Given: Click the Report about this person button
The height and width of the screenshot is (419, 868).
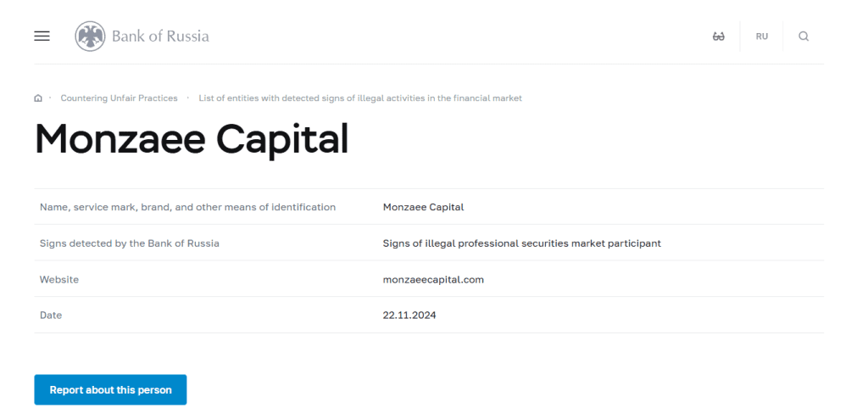Looking at the screenshot, I should pos(111,389).
